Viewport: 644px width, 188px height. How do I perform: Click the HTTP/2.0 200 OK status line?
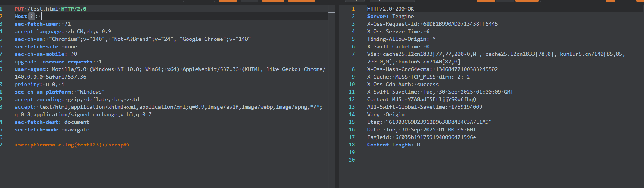[390, 9]
